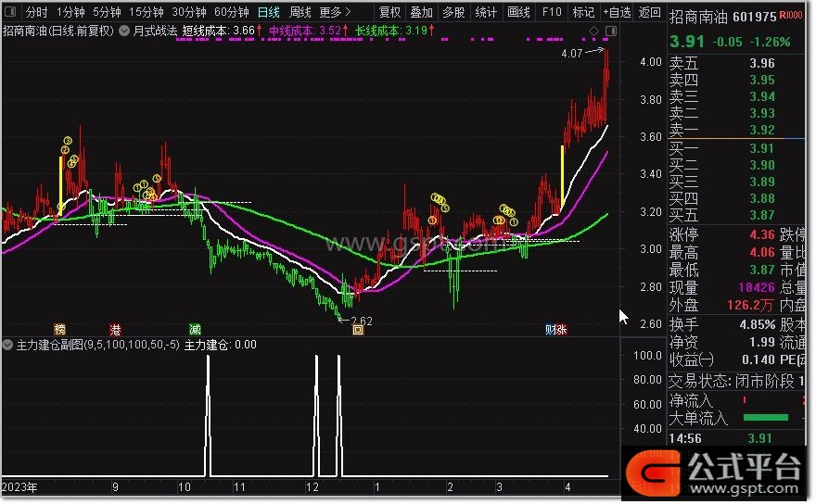The height and width of the screenshot is (504, 816).
Task: Switch to 分时 intraday view
Action: (x=36, y=11)
